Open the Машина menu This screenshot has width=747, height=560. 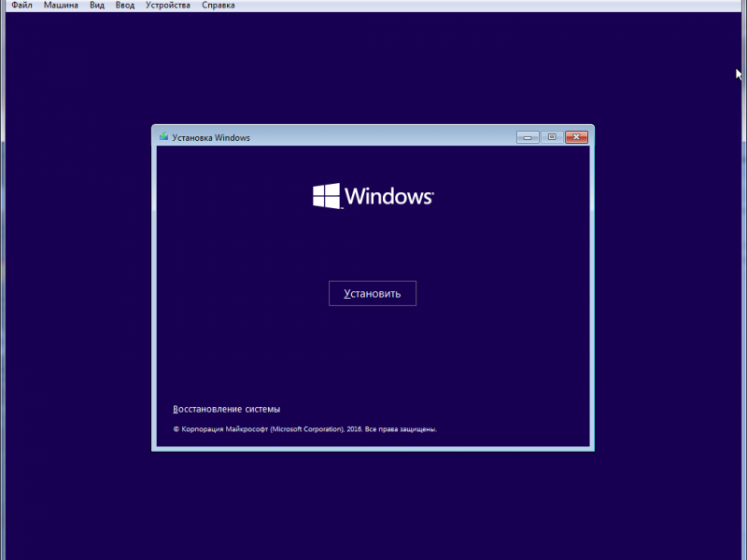(61, 6)
